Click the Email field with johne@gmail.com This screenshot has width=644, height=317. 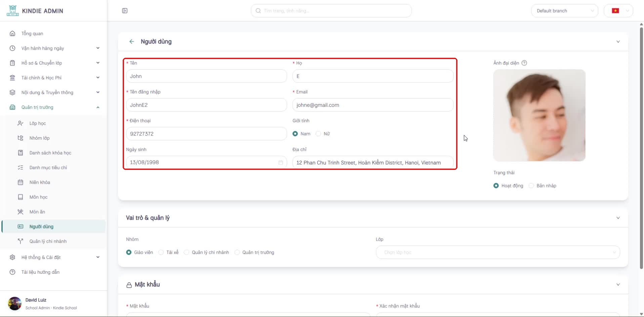coord(373,105)
